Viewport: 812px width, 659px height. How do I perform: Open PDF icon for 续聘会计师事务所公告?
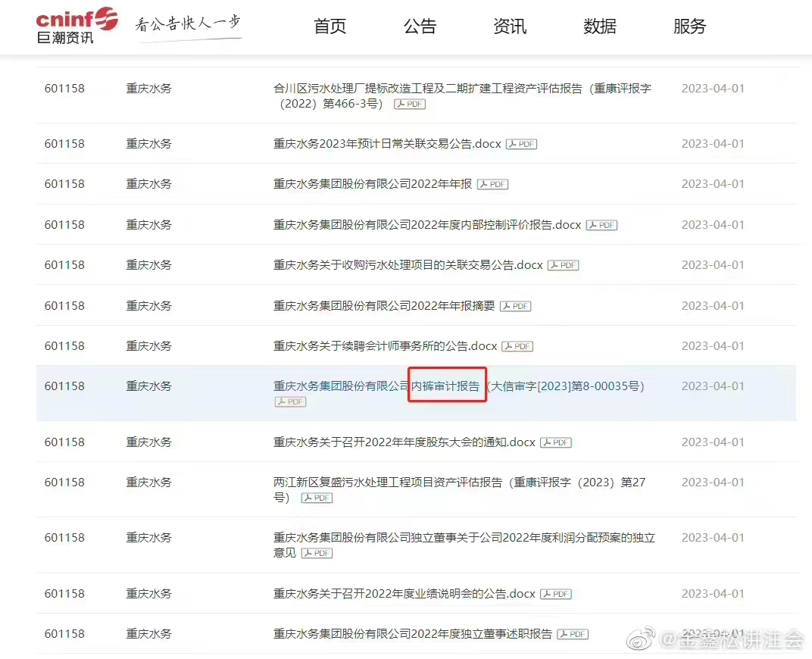[x=518, y=346]
